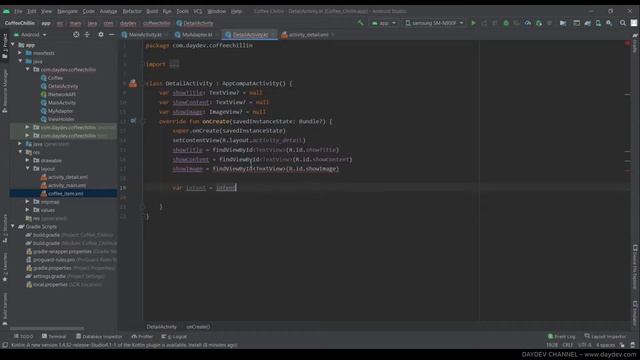The height and width of the screenshot is (360, 640).
Task: Expand the values folder
Action: (27, 210)
